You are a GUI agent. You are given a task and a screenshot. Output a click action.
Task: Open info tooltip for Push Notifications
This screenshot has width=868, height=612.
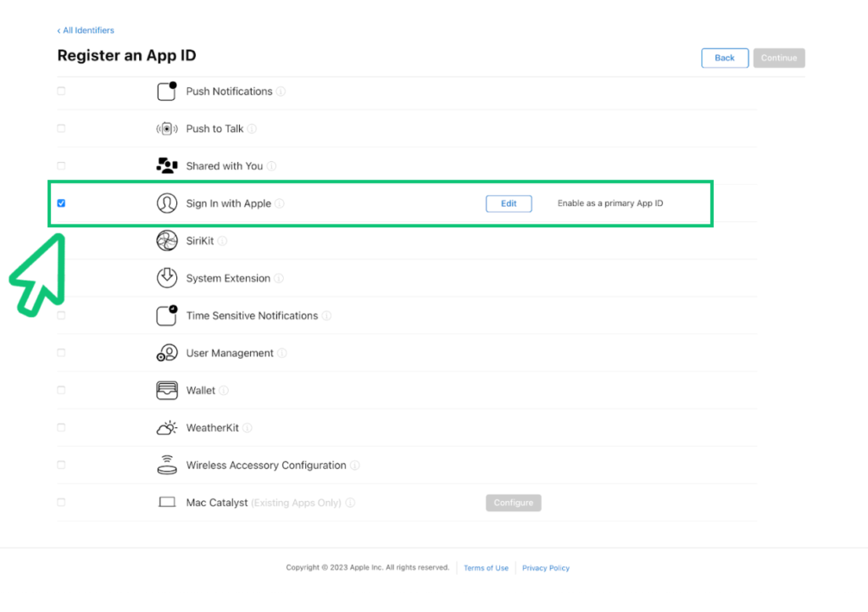pos(281,92)
